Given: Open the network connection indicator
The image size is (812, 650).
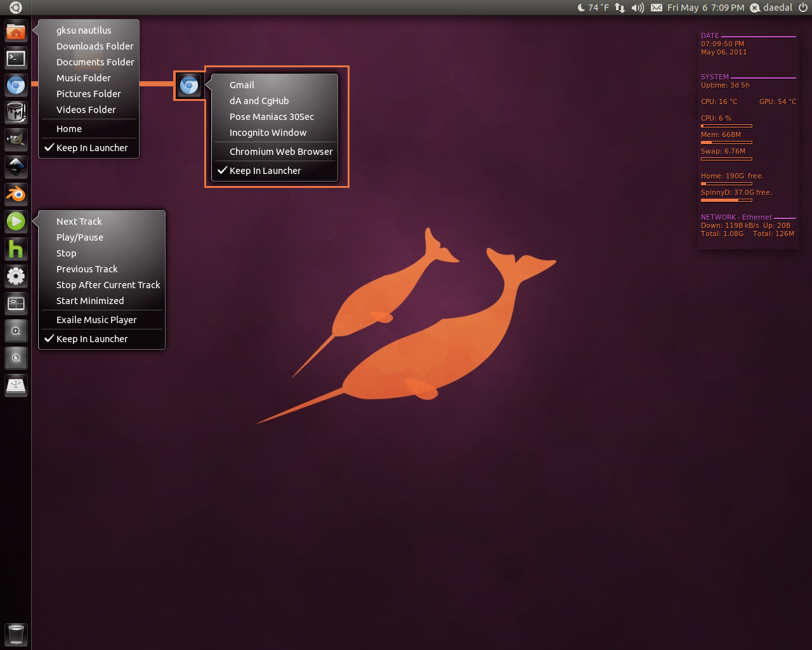Looking at the screenshot, I should pyautogui.click(x=620, y=8).
